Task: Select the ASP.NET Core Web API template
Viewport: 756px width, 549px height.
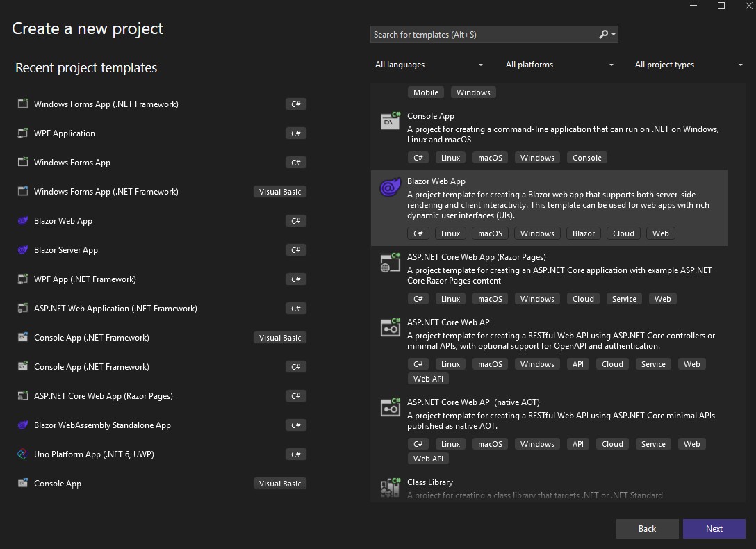Action: pyautogui.click(x=449, y=322)
